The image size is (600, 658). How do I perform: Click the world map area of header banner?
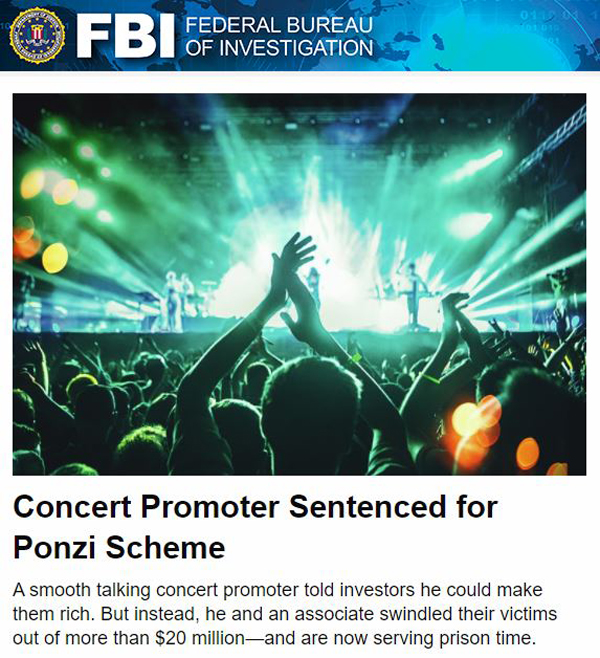[x=483, y=35]
